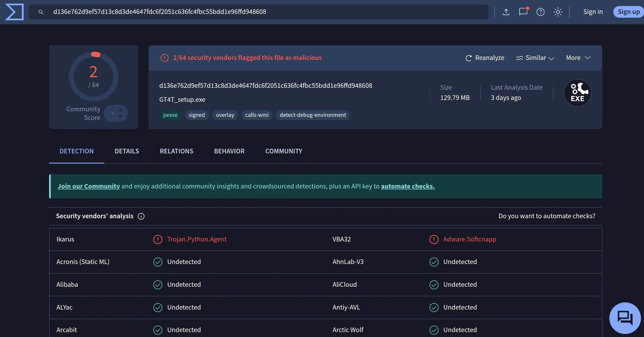
Task: Expand the More dropdown menu
Action: coord(578,58)
